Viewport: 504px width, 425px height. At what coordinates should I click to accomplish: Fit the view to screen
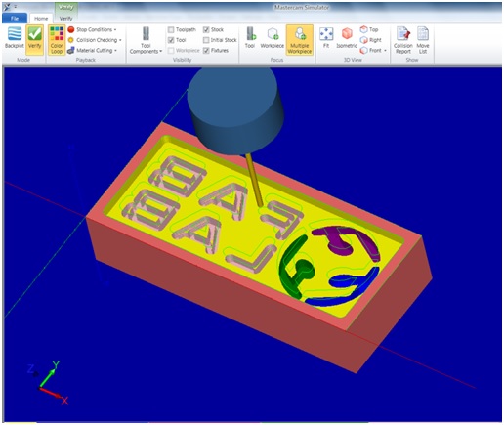point(326,37)
